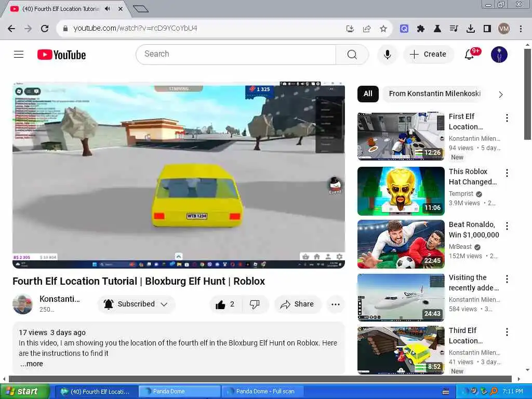Expand description with ...more
This screenshot has height=399, width=532.
coord(32,364)
